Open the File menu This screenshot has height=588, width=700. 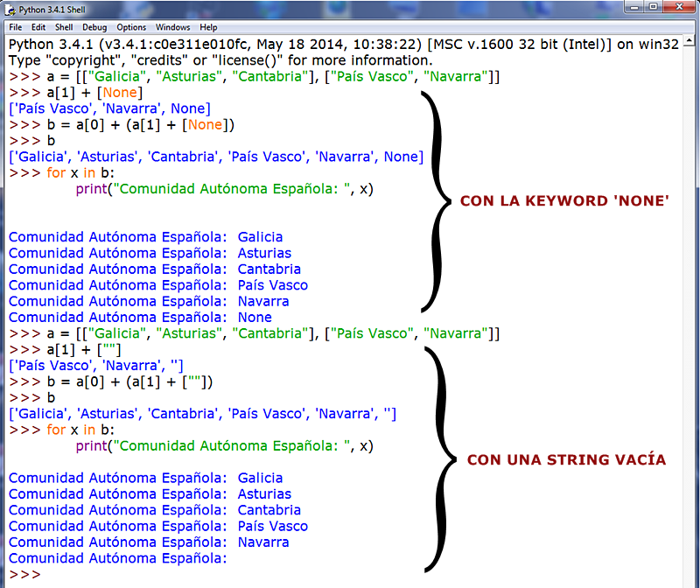(x=15, y=27)
